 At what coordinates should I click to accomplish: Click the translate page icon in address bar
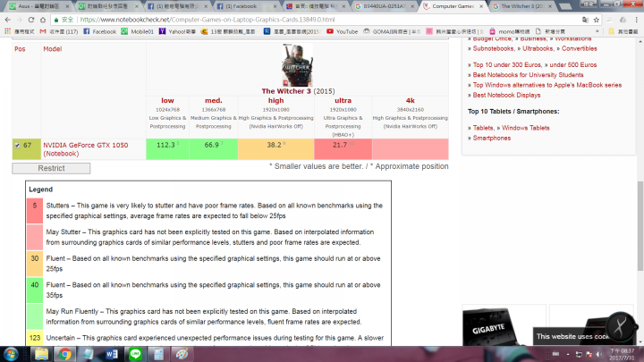point(585,20)
